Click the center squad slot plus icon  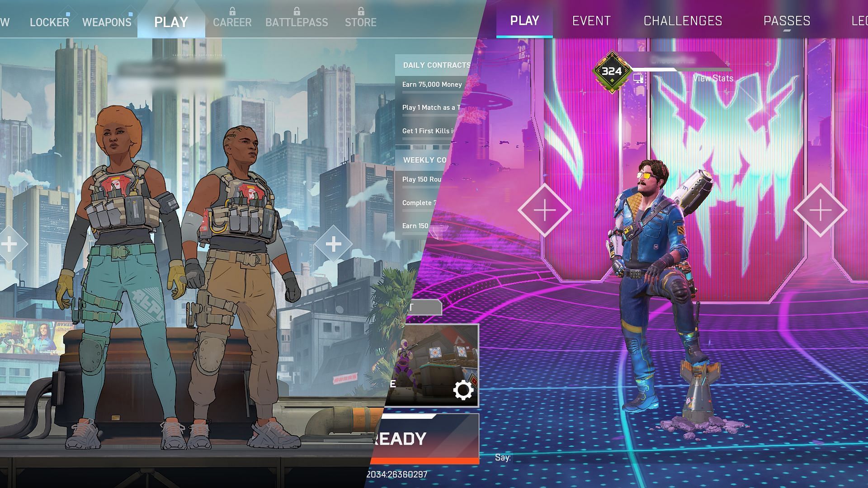[x=332, y=244]
